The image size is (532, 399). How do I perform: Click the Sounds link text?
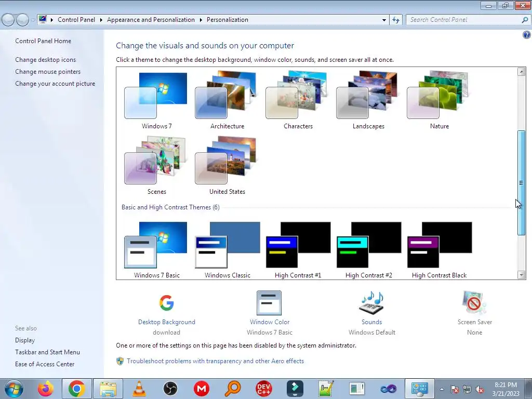click(371, 322)
